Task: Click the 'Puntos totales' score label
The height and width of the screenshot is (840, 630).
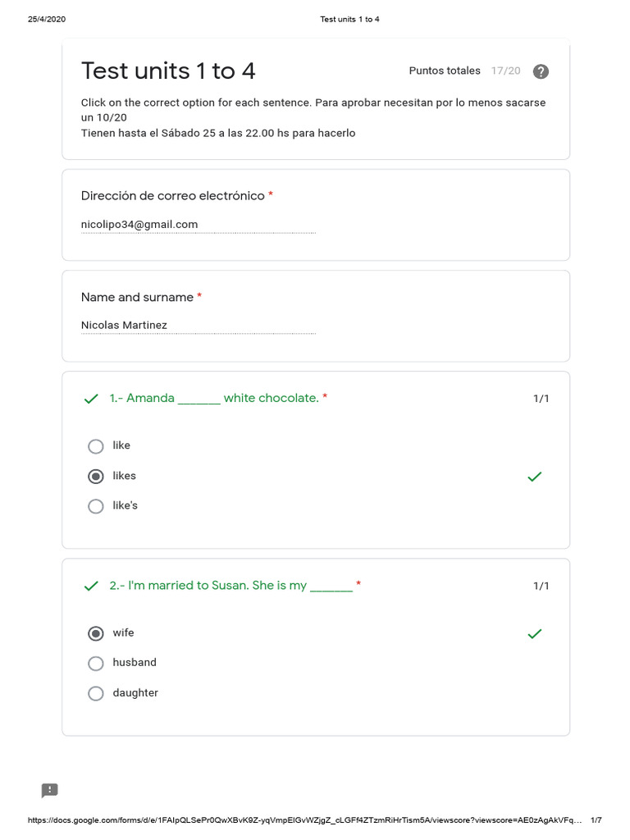Action: pos(445,71)
